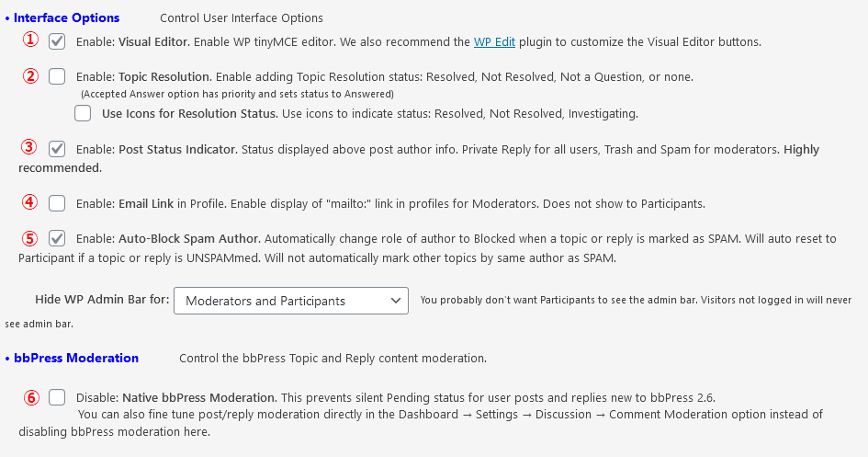Click the dropdown chevron beside Moderators and Participants
Image resolution: width=868 pixels, height=457 pixels.
pyautogui.click(x=395, y=301)
